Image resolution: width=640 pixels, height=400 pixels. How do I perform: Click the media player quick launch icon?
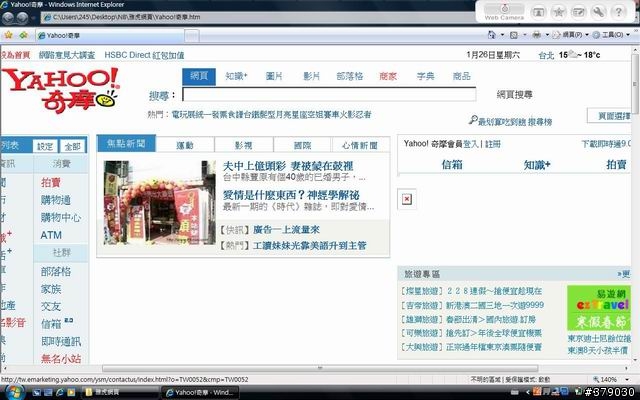pyautogui.click(x=71, y=393)
